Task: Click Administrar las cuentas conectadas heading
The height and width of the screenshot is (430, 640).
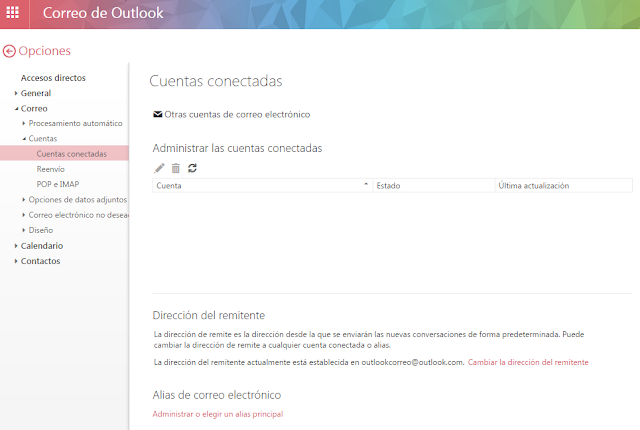Action: [237, 148]
